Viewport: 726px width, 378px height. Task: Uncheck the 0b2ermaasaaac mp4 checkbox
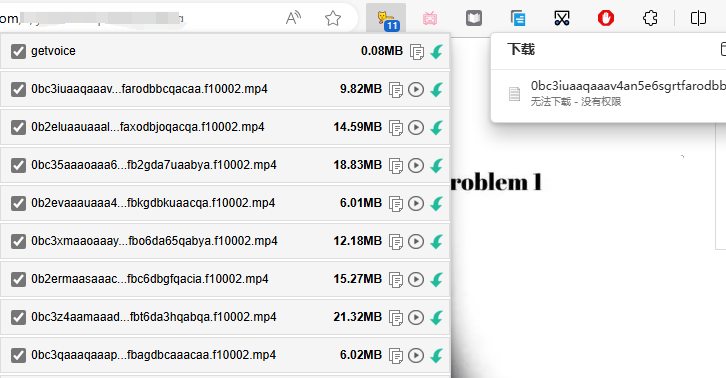pyautogui.click(x=19, y=279)
